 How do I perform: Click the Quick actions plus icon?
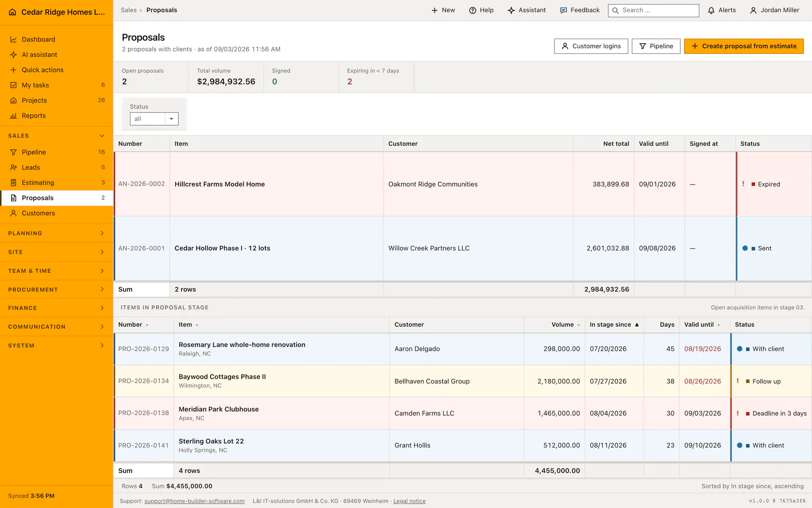coord(14,70)
